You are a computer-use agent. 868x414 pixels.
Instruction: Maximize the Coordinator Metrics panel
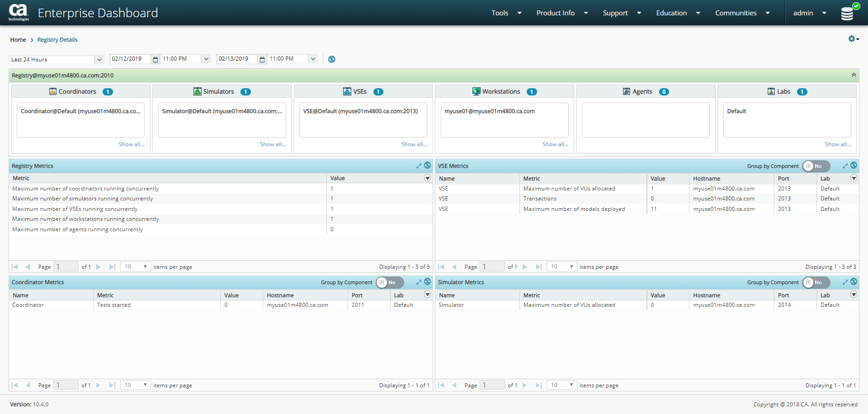tap(419, 282)
